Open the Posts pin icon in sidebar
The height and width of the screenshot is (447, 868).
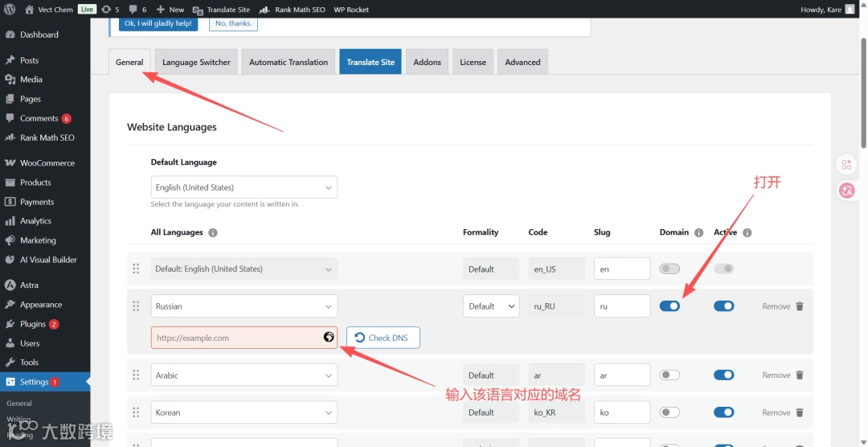(x=10, y=60)
